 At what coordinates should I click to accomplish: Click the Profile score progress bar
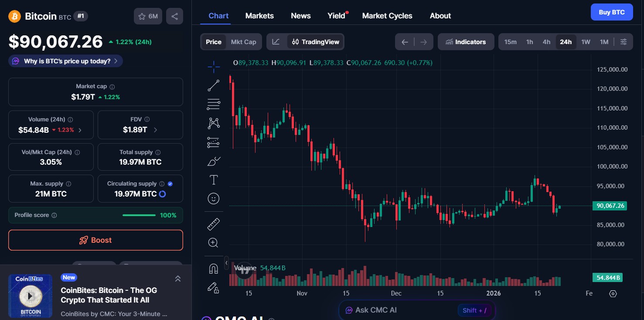tap(139, 215)
